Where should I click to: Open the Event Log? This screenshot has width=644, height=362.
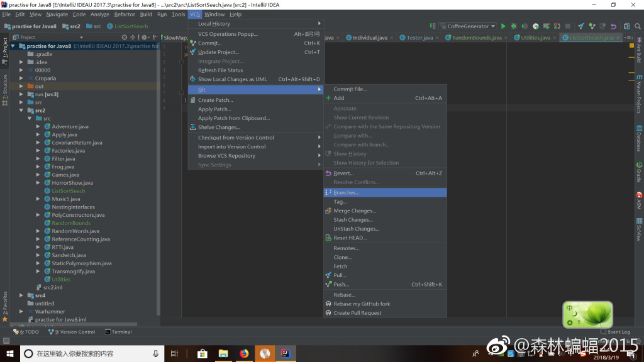(x=615, y=332)
